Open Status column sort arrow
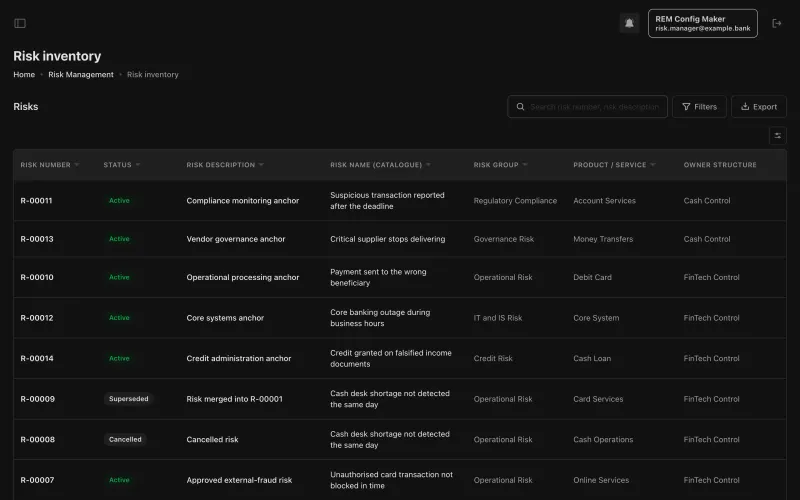Viewport: 800px width, 500px height. [x=138, y=165]
